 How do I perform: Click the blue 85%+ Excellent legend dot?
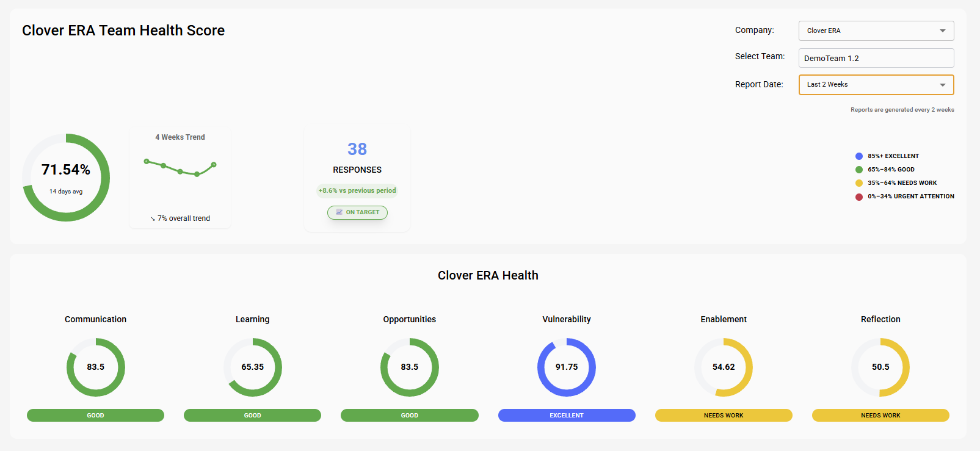click(x=859, y=156)
